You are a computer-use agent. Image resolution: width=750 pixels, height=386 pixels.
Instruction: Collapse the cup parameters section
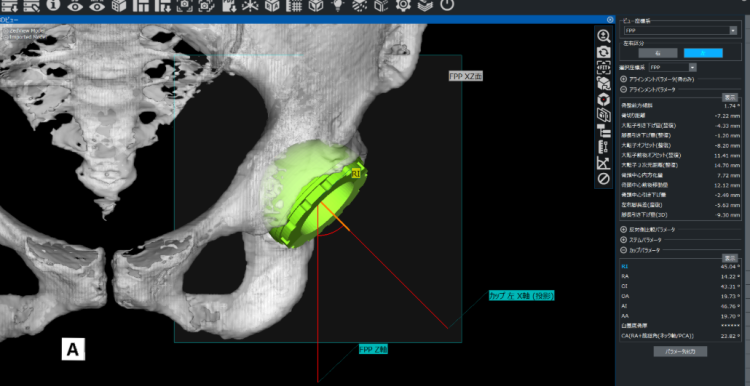(x=623, y=250)
